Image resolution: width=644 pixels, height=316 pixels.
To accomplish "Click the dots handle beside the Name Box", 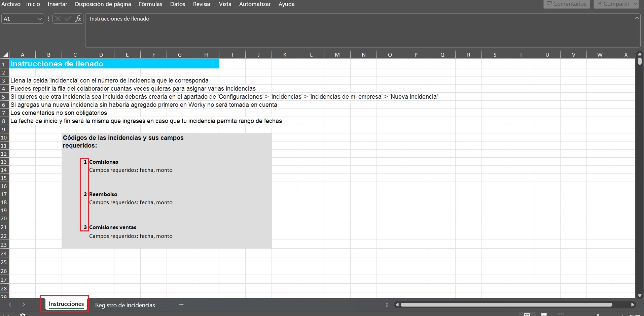I will coord(48,19).
